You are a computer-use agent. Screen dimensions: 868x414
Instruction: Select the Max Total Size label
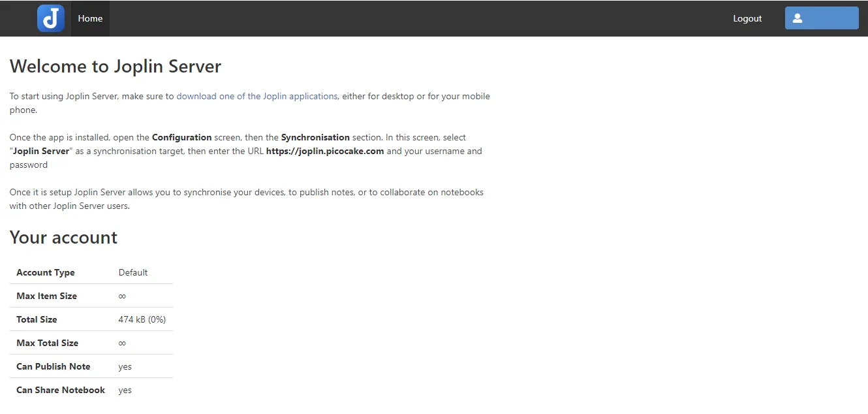point(47,343)
